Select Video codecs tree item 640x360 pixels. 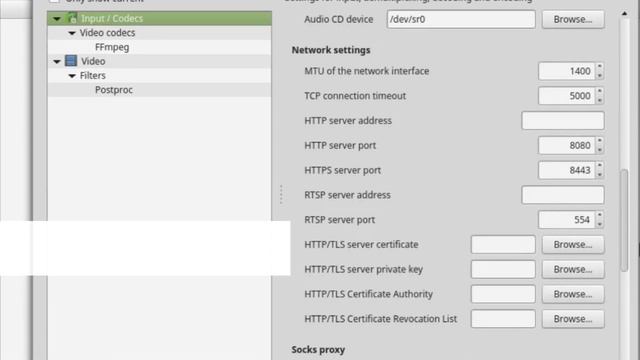160,33
